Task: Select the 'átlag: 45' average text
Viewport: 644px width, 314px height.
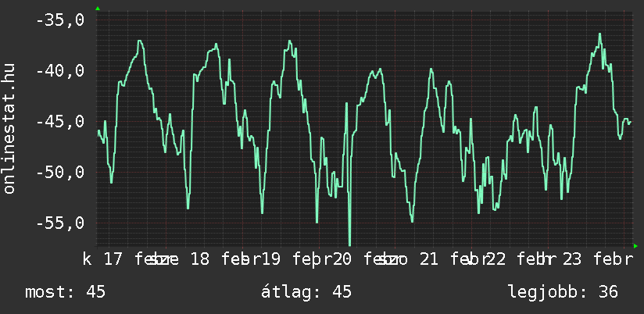Action: [306, 292]
